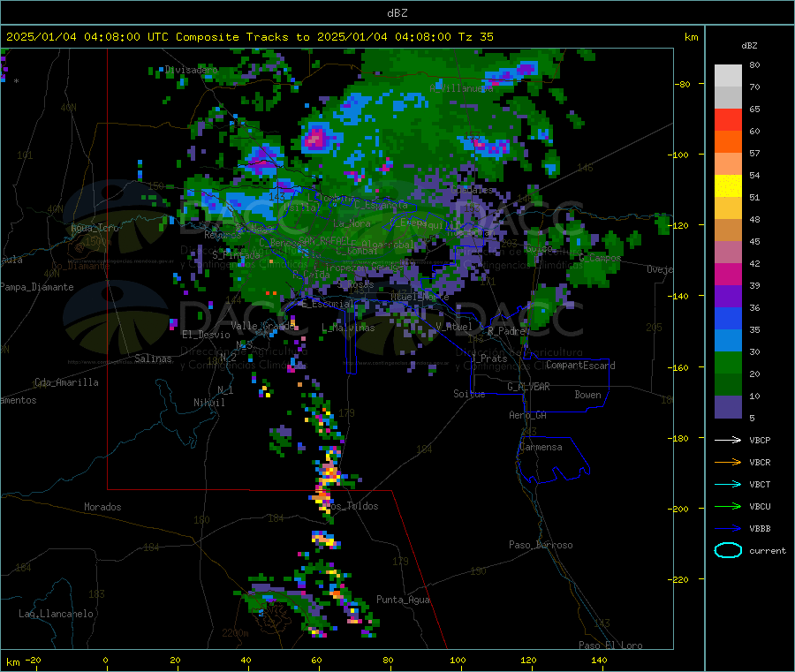Click the 'Soitue' map label
This screenshot has width=795, height=672.
(469, 394)
